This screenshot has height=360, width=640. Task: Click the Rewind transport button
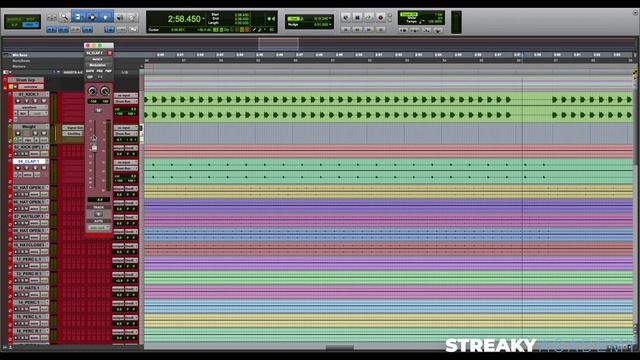(x=357, y=30)
